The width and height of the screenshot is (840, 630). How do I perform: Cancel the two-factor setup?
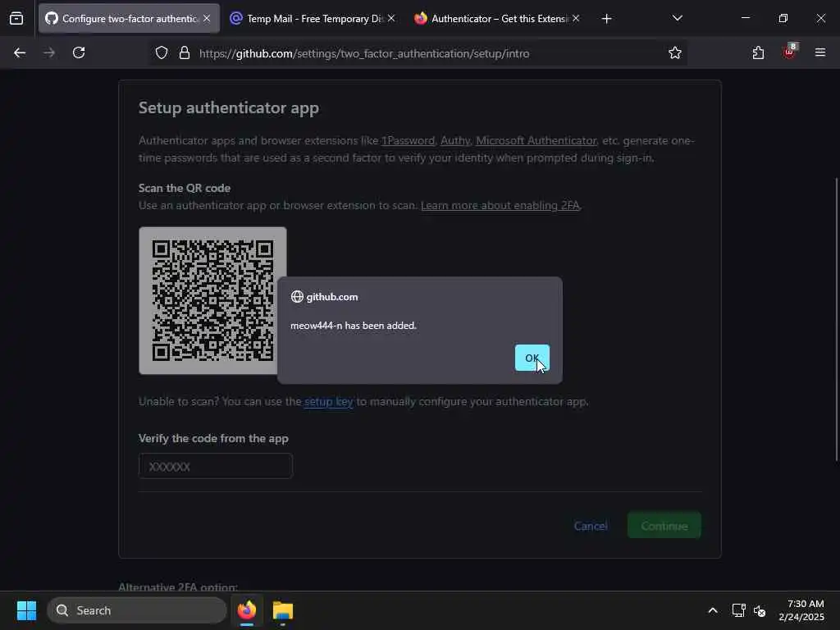point(591,526)
